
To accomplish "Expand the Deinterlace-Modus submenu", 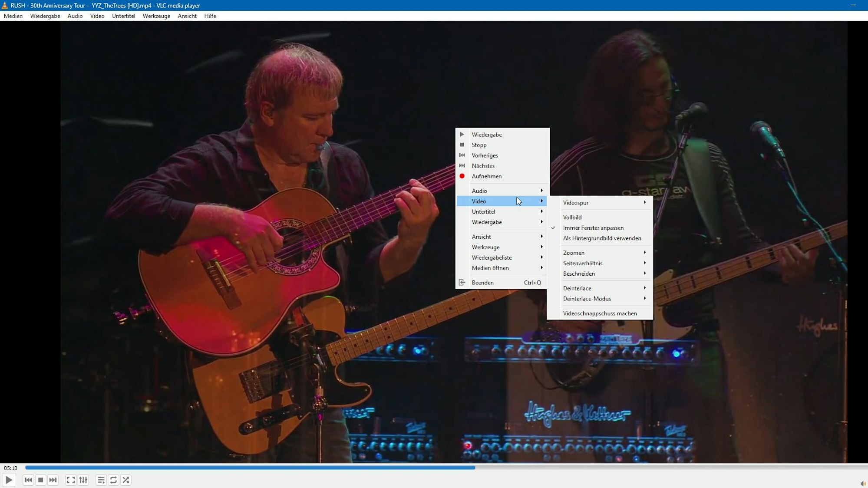I will pos(587,299).
